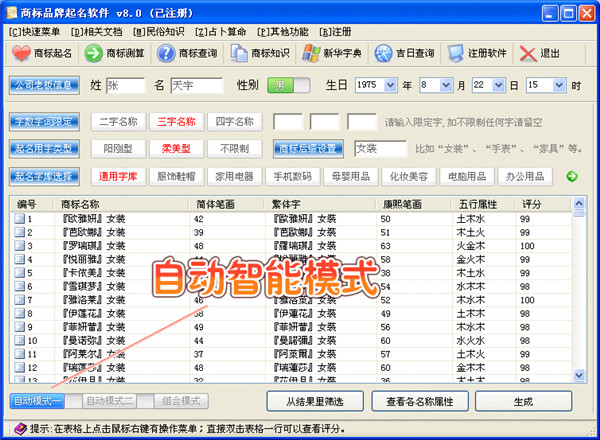Screen dimensions: 600x440
Task: Click row icon for entry 12
Action: (x=19, y=367)
